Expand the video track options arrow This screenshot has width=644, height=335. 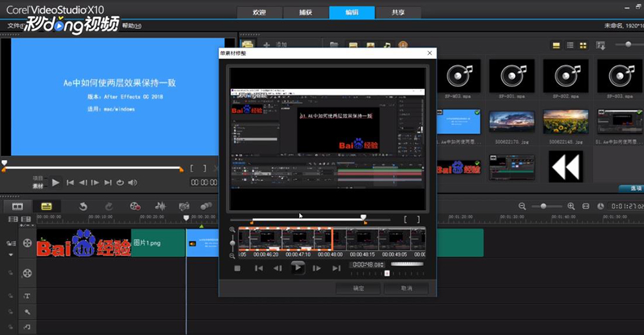[11, 255]
